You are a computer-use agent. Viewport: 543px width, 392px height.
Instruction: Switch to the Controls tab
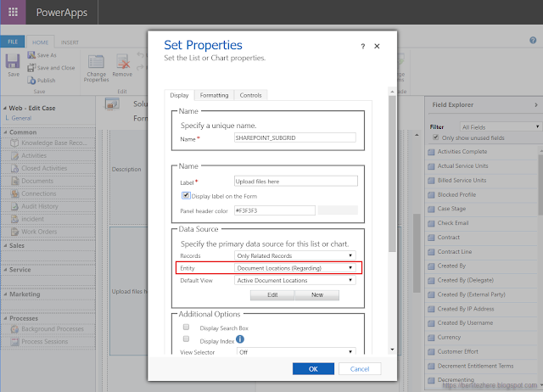coord(250,96)
